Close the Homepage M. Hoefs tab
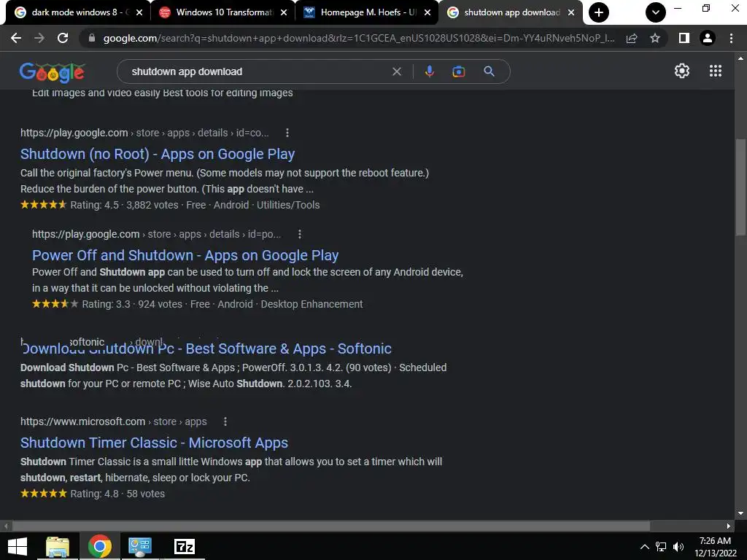 427,12
